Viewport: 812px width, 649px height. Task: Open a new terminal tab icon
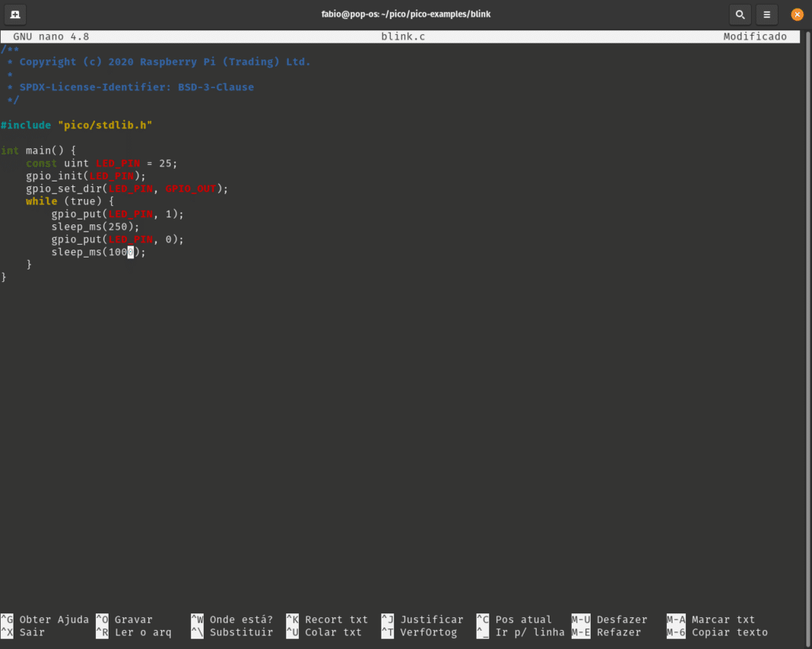[x=15, y=14]
